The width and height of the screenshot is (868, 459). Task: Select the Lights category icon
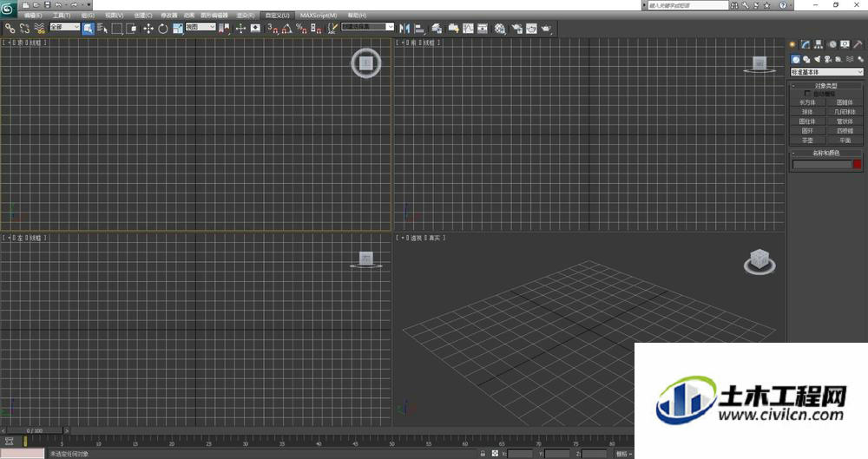[817, 59]
